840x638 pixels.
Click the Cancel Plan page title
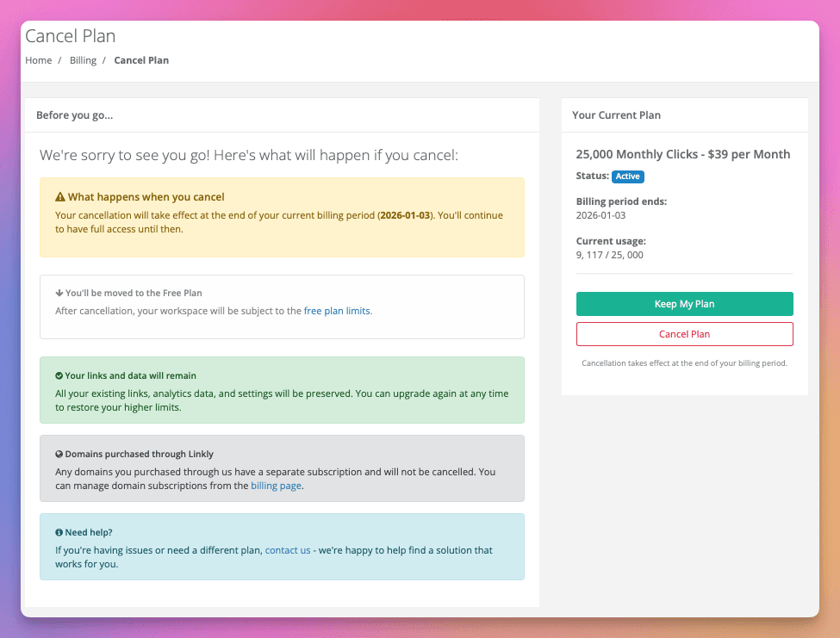71,36
